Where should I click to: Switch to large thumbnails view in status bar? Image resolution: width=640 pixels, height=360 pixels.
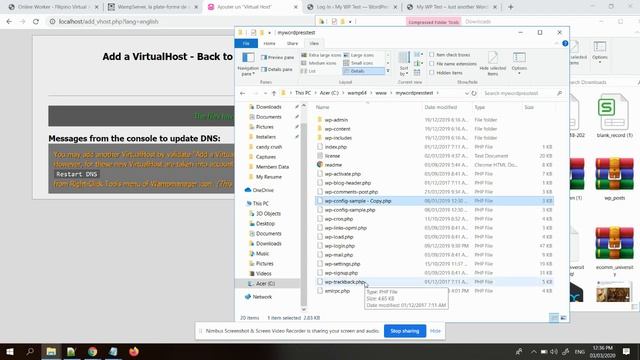point(563,318)
